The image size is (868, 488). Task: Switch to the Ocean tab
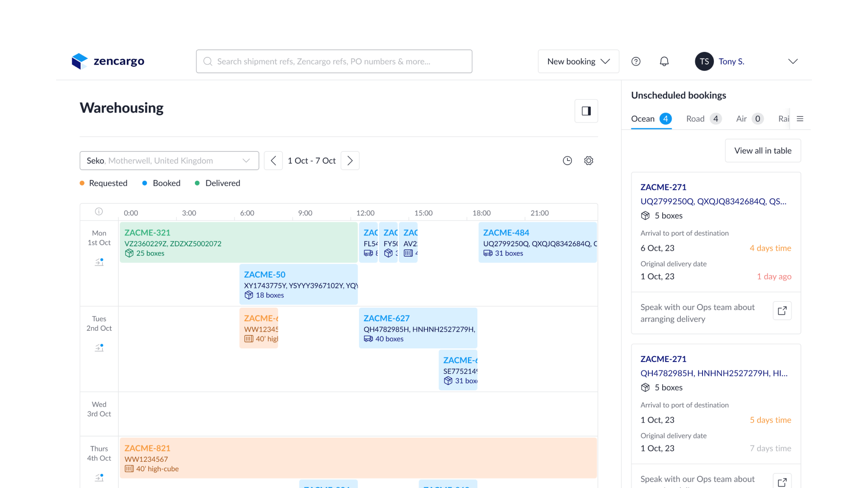[651, 119]
